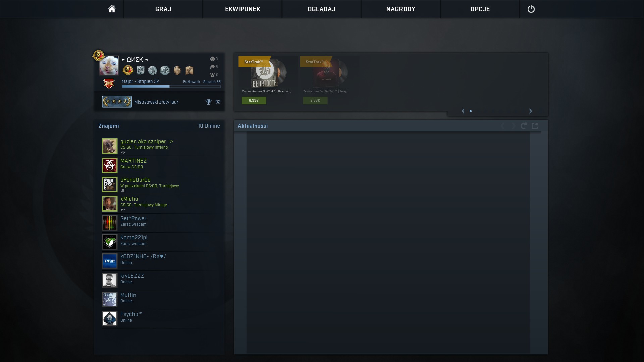
Task: Reload the Aktualności news panel
Action: 523,126
